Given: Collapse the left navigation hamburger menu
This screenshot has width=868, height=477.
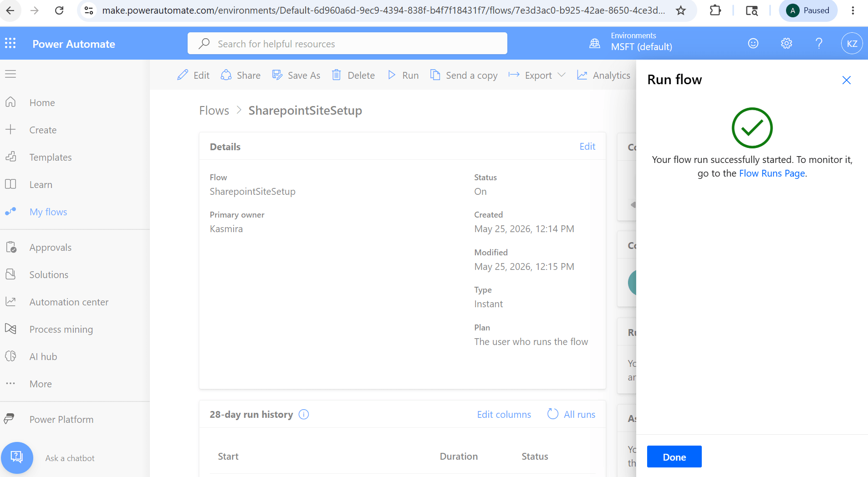Looking at the screenshot, I should click(x=10, y=74).
